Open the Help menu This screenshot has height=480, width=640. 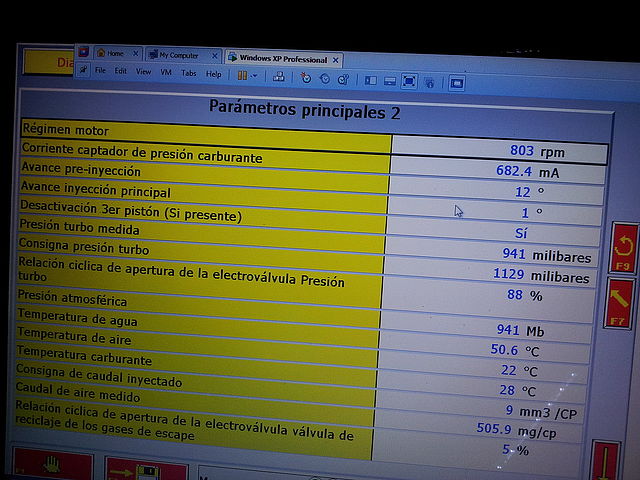coord(212,74)
